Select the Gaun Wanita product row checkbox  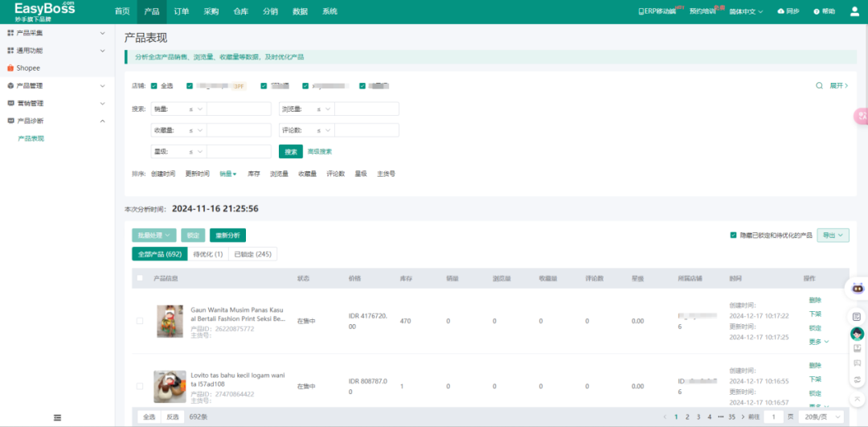pos(140,321)
